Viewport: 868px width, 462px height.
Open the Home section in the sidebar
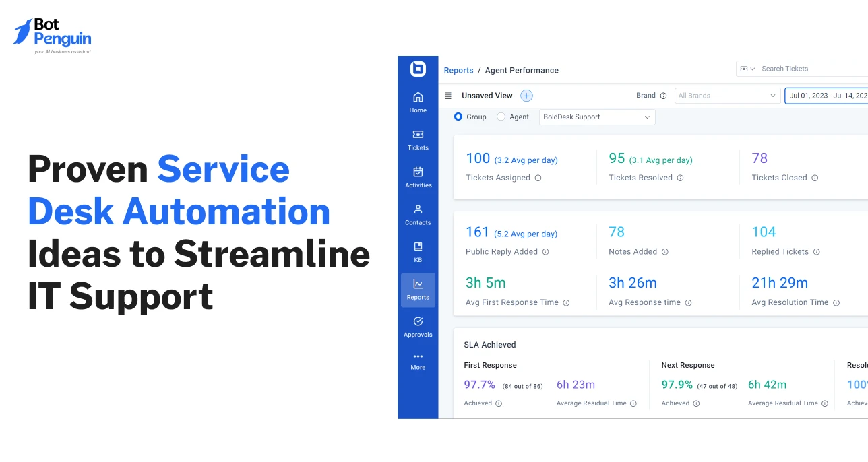point(418,101)
